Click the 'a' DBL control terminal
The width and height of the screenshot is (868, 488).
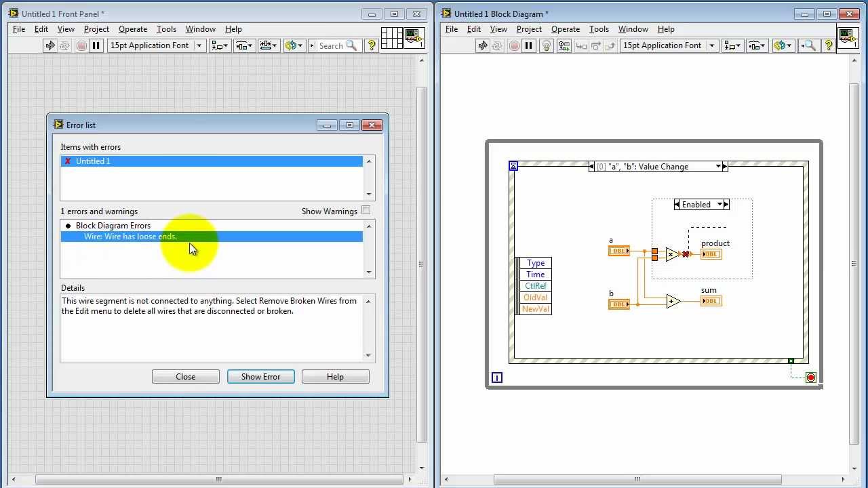tap(618, 251)
